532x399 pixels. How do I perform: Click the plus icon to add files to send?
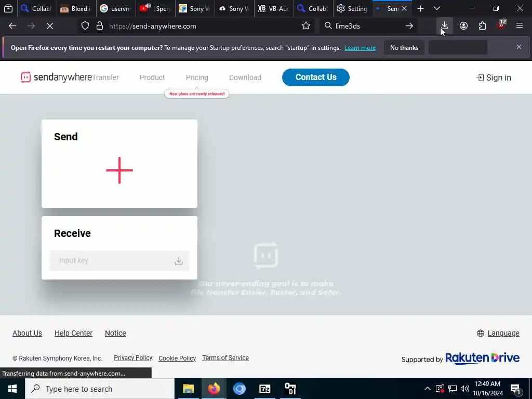(x=119, y=170)
